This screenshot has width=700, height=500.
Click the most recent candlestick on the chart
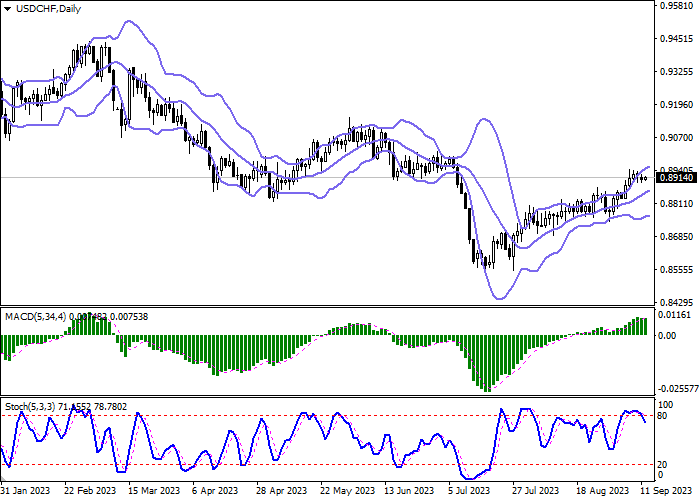[x=646, y=178]
